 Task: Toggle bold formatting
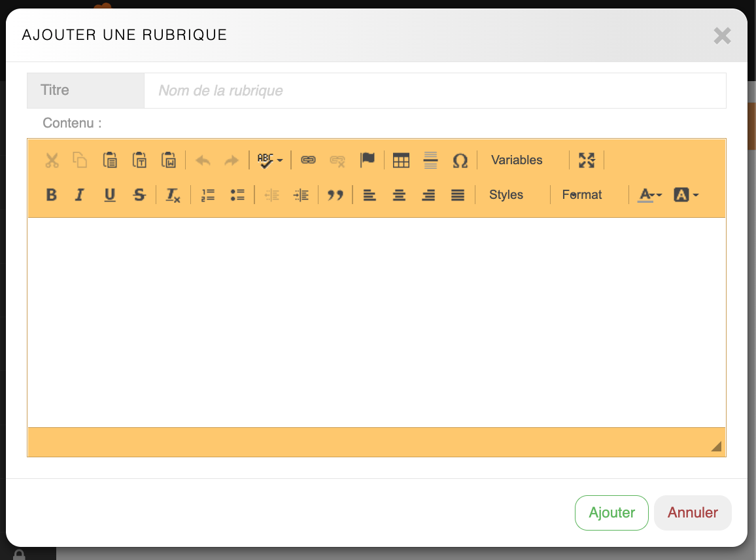coord(51,195)
